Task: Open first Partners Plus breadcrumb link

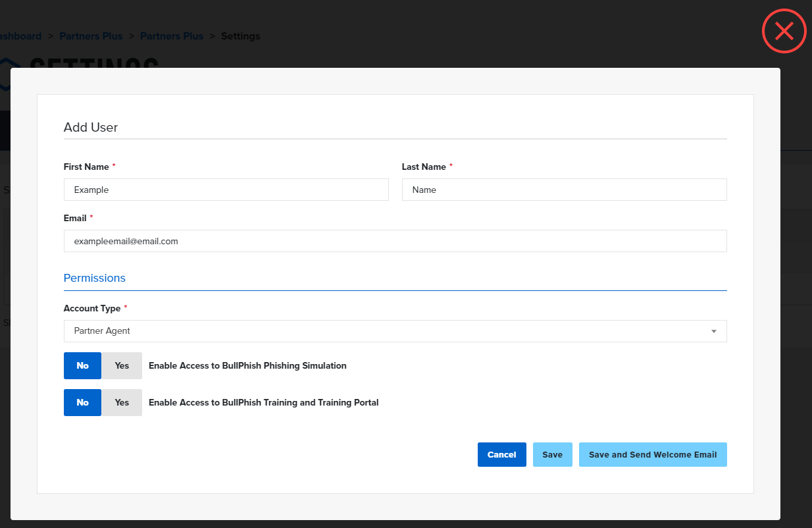Action: point(91,36)
